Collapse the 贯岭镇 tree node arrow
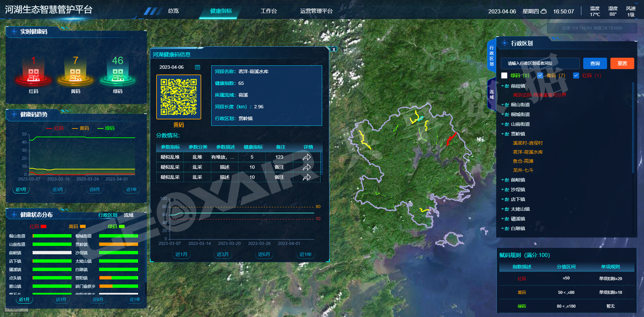 [502, 134]
